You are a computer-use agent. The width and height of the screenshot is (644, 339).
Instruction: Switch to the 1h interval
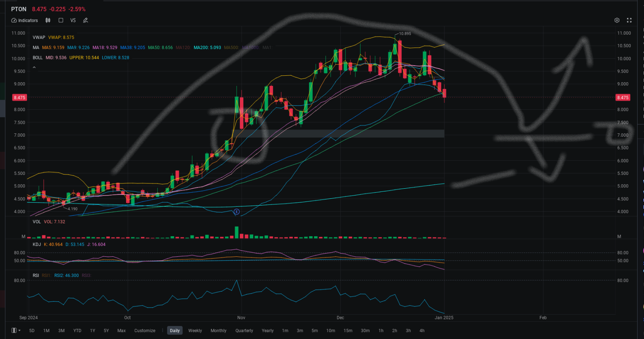(381, 331)
